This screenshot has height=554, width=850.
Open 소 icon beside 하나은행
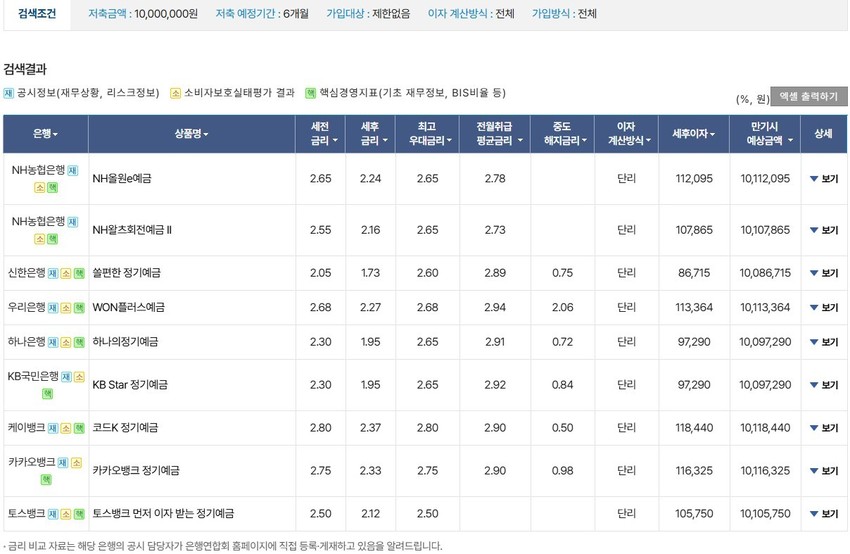tap(66, 342)
